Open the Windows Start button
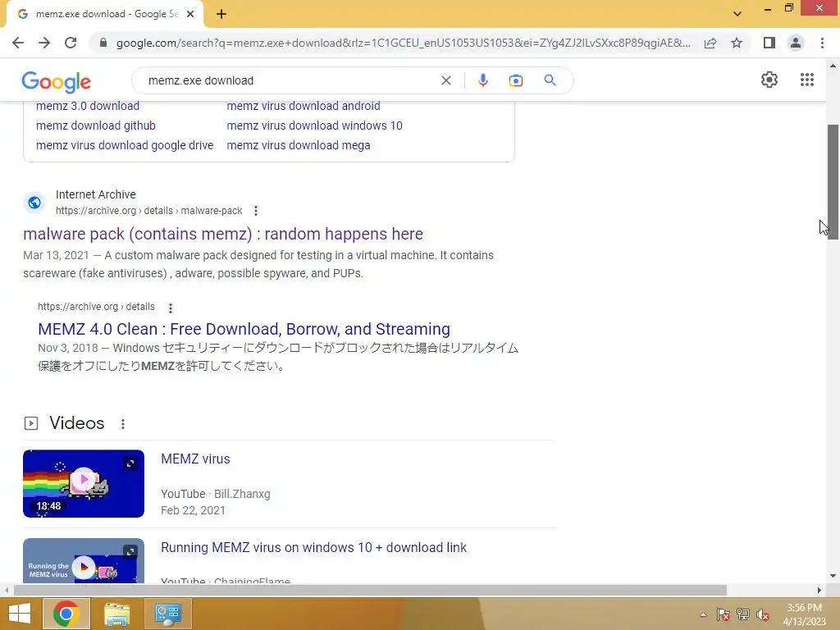This screenshot has width=840, height=630. pyautogui.click(x=20, y=614)
